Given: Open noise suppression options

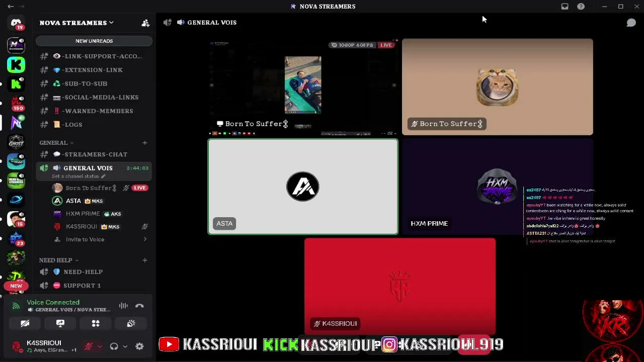Looking at the screenshot, I should [123, 306].
